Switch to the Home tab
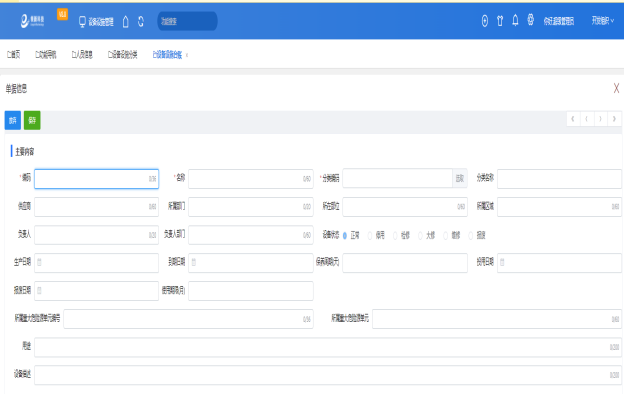This screenshot has height=394, width=624. click(x=13, y=55)
